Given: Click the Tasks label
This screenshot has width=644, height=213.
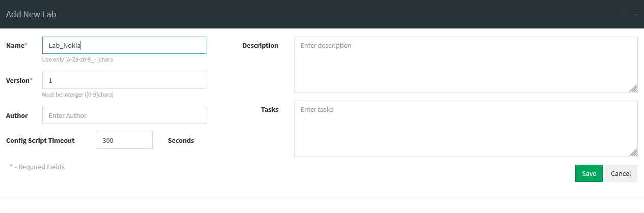Looking at the screenshot, I should point(270,109).
